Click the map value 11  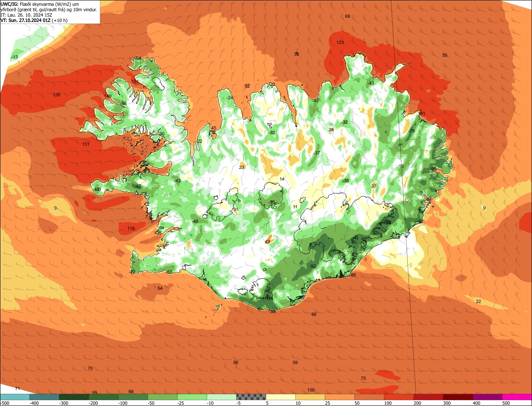(295, 207)
